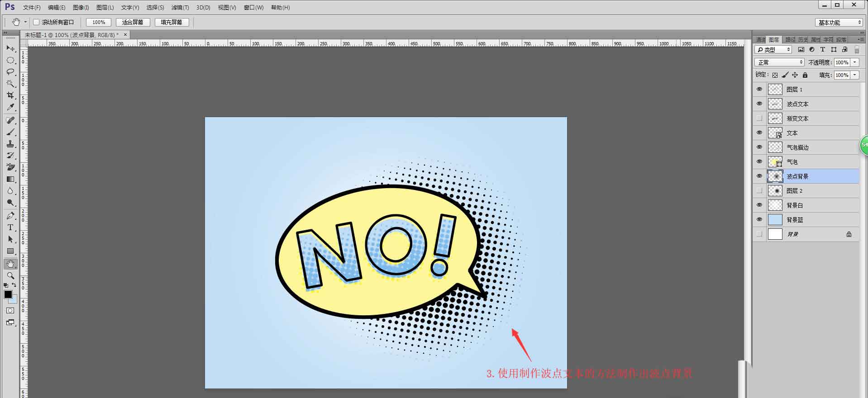This screenshot has width=868, height=398.
Task: Filter layers by type layer kind
Action: (823, 50)
